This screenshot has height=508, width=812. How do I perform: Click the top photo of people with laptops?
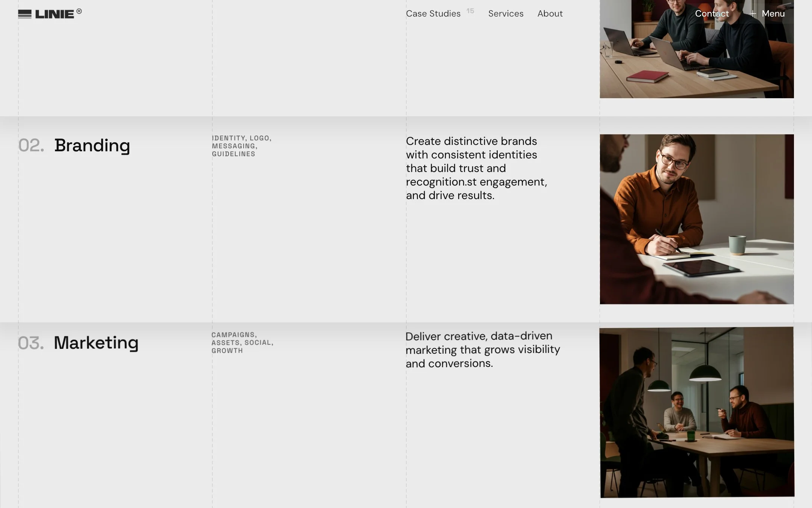click(x=697, y=49)
